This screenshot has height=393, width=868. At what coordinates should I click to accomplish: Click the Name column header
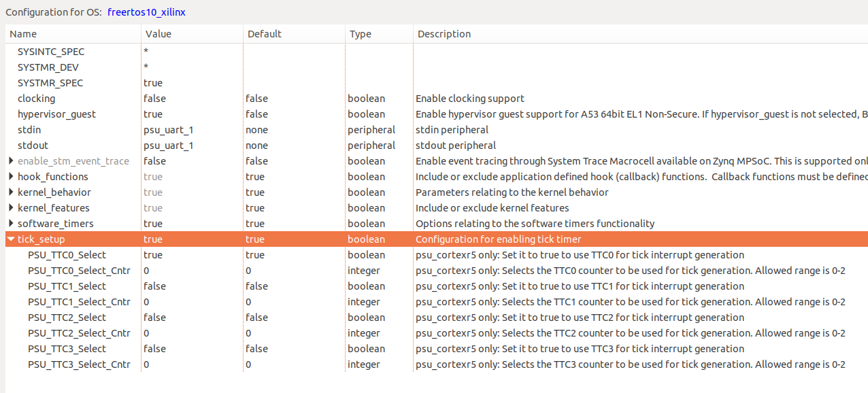[x=23, y=34]
